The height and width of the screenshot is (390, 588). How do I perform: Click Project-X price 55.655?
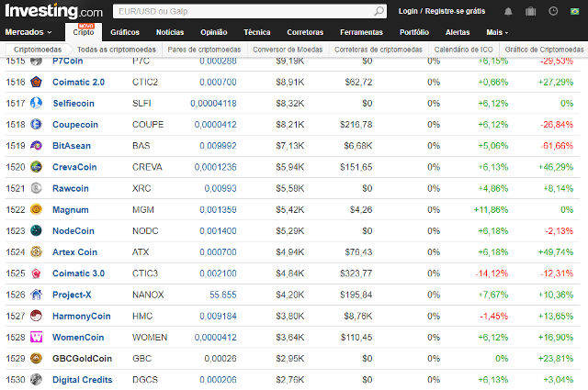222,295
